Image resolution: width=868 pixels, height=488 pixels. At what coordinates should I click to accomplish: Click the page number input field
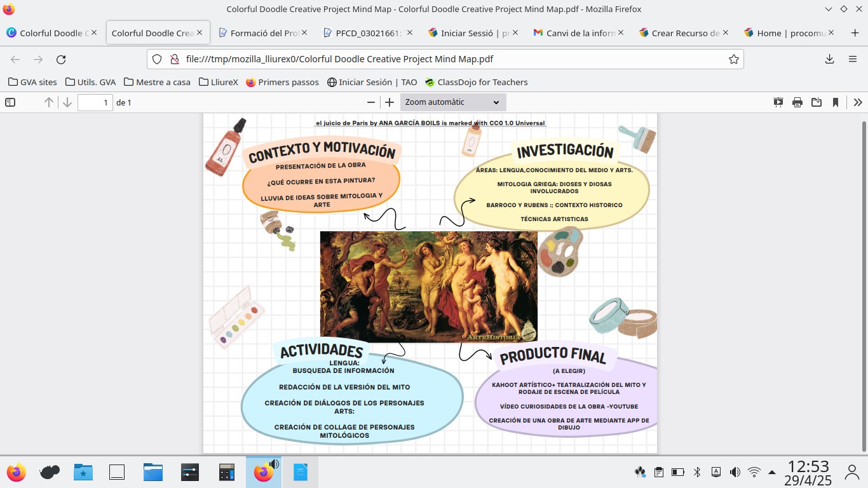(x=95, y=102)
